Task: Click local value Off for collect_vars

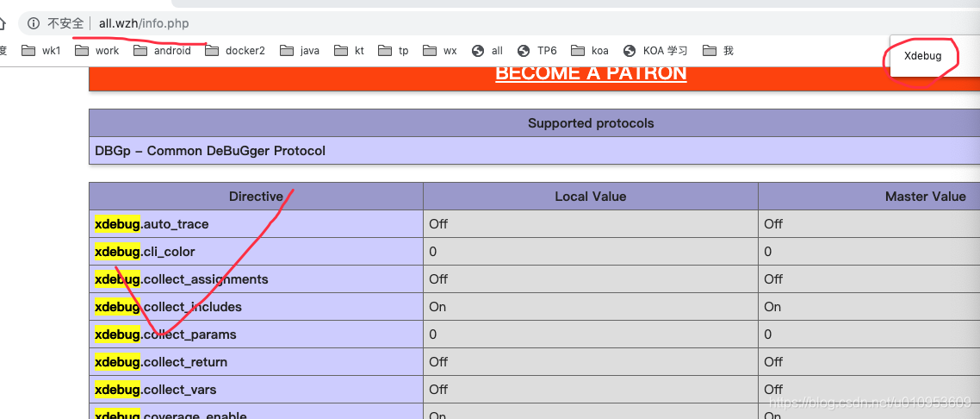Action: pos(438,390)
